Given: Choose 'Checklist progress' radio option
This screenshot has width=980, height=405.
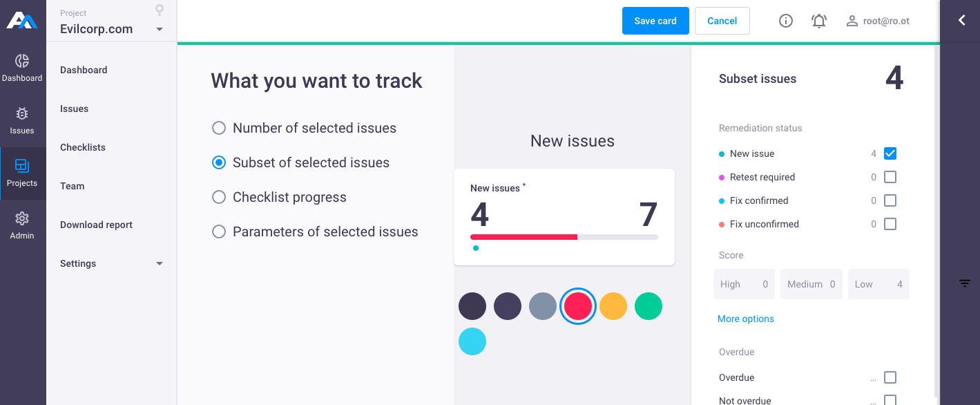Looking at the screenshot, I should point(219,197).
